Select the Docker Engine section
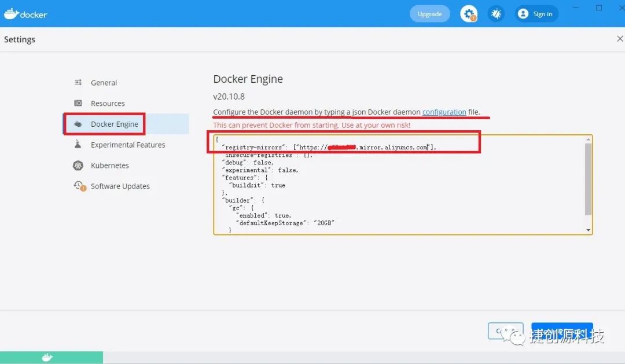 126,124
